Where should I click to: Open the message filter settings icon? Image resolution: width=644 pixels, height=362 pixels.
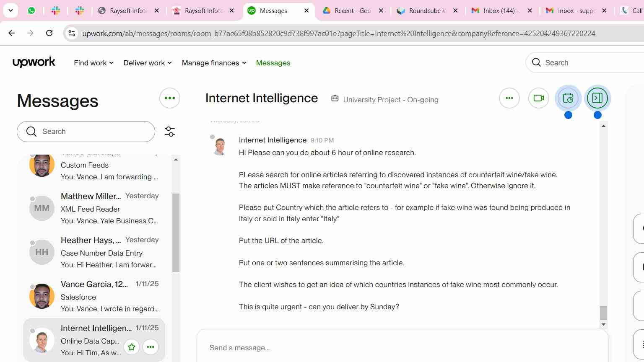(x=170, y=132)
